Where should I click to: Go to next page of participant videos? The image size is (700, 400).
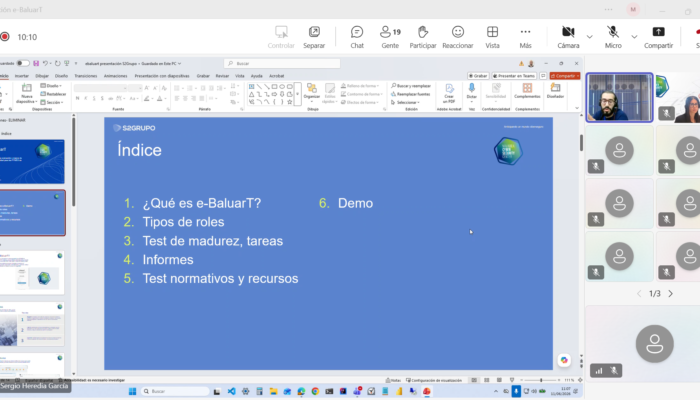coord(671,294)
